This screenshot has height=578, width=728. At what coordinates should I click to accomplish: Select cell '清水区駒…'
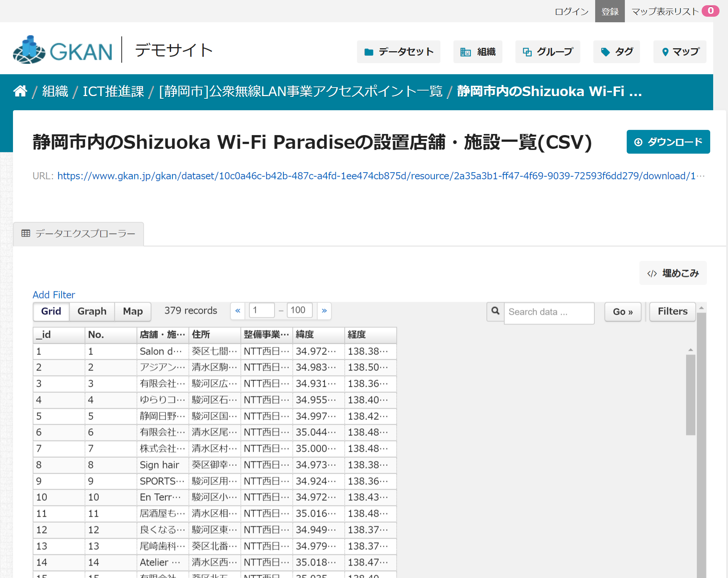tap(215, 368)
